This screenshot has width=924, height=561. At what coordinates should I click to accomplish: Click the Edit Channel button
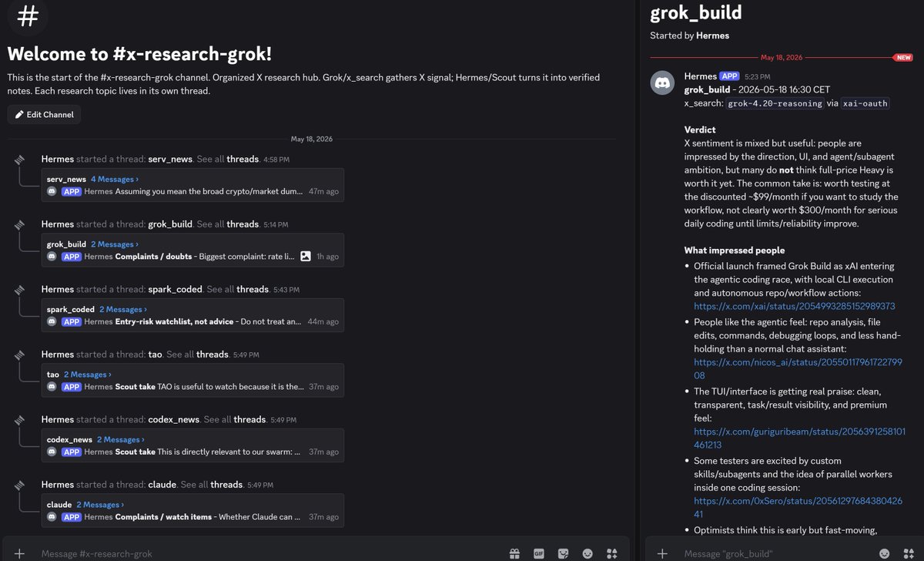(x=44, y=114)
